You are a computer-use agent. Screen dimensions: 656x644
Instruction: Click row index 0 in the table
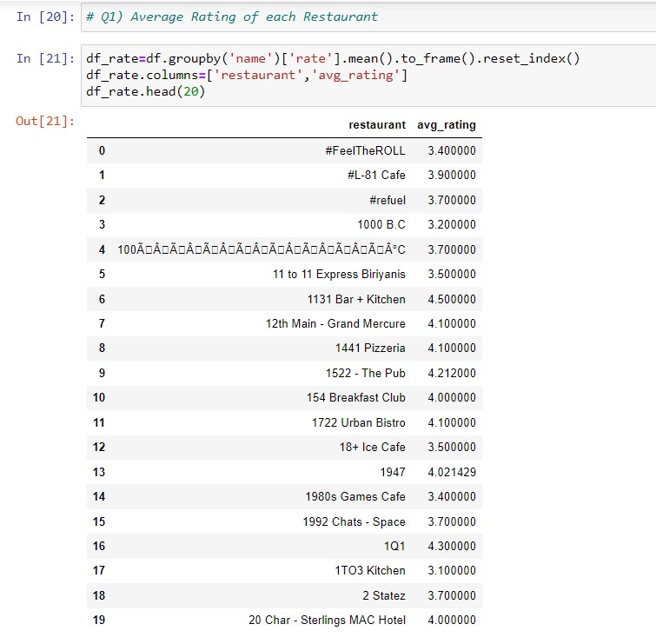[x=102, y=150]
